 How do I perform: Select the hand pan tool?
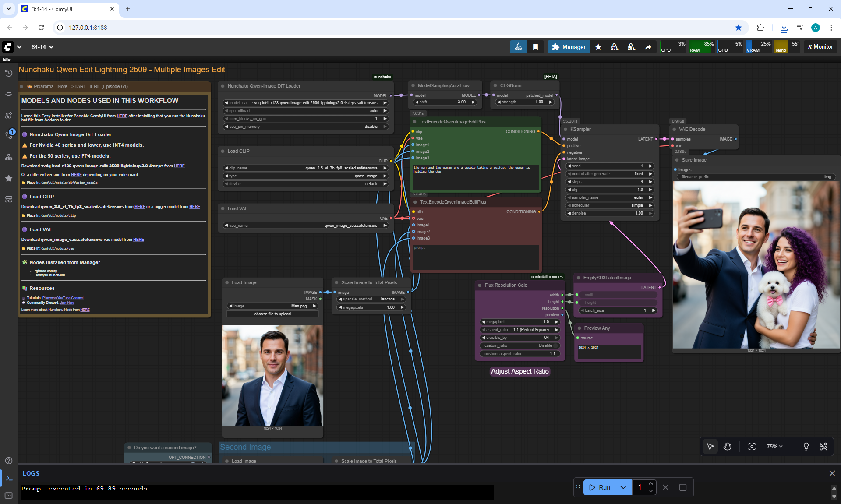728,446
